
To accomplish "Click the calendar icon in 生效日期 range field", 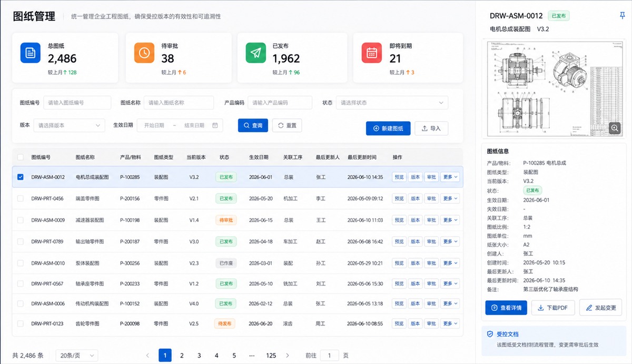I will [x=215, y=125].
